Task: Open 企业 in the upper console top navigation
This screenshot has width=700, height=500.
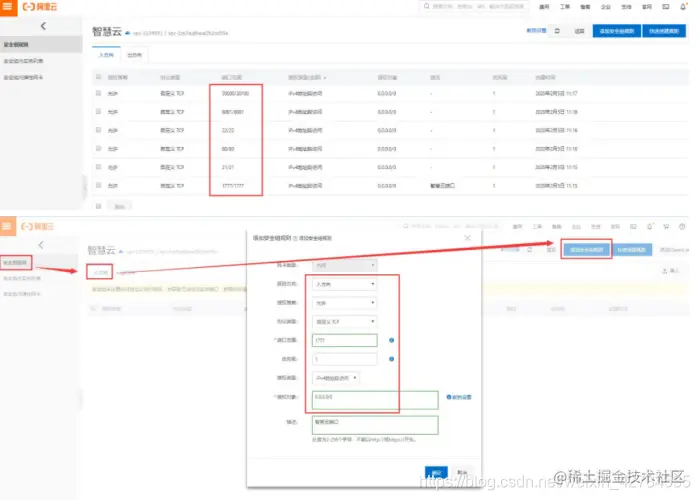Action: pyautogui.click(x=606, y=7)
